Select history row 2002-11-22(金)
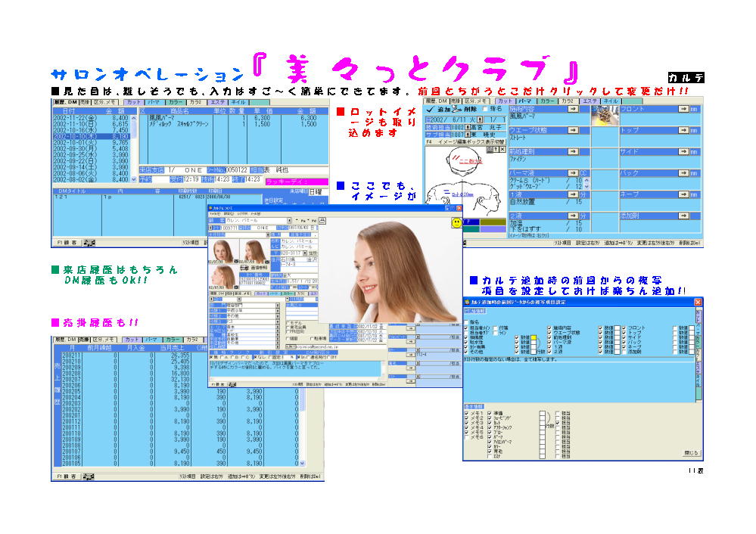Screen dimensions: 756x534 (x=91, y=117)
